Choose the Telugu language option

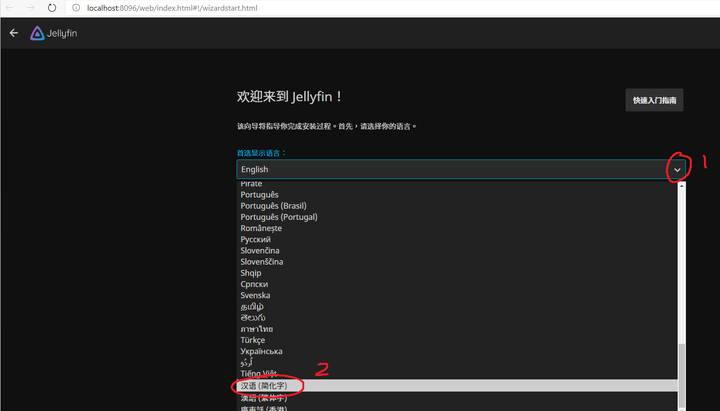(x=457, y=317)
